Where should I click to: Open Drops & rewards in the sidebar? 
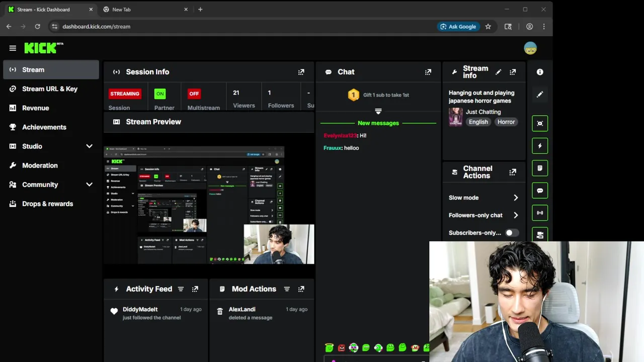[x=51, y=204]
